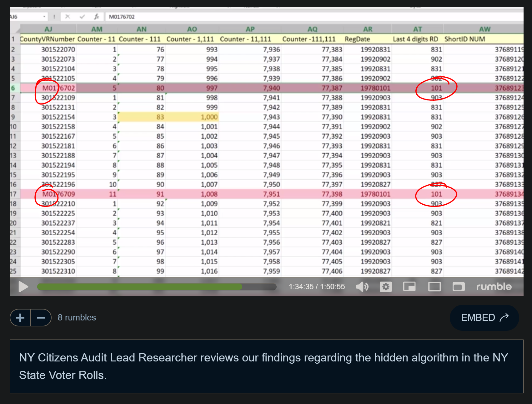Image resolution: width=532 pixels, height=404 pixels.
Task: Open video settings gear icon
Action: (386, 287)
